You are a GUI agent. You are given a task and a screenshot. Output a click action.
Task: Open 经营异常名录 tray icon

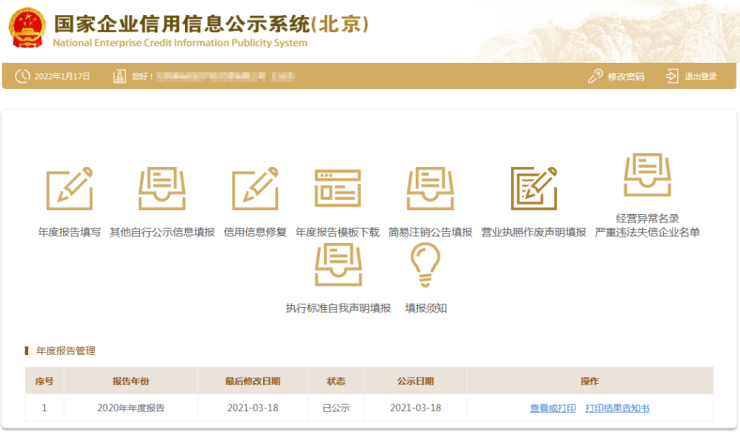pos(647,176)
